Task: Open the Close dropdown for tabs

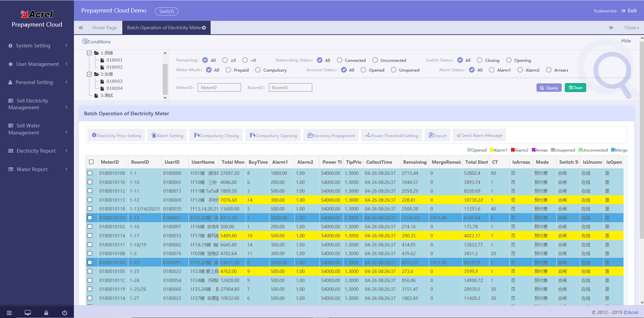Action: (x=632, y=28)
